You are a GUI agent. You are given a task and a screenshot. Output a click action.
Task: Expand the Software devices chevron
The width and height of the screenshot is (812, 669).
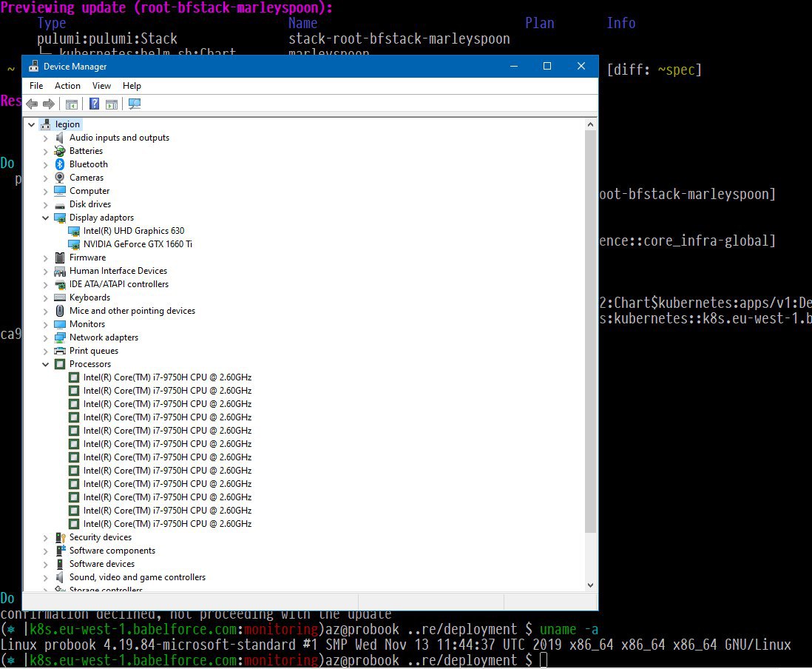46,565
